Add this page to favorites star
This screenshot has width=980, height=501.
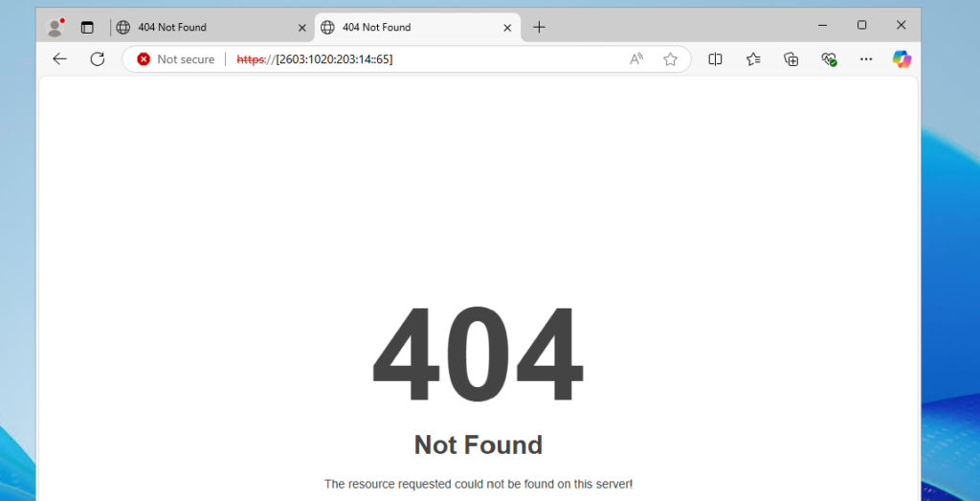pos(670,59)
